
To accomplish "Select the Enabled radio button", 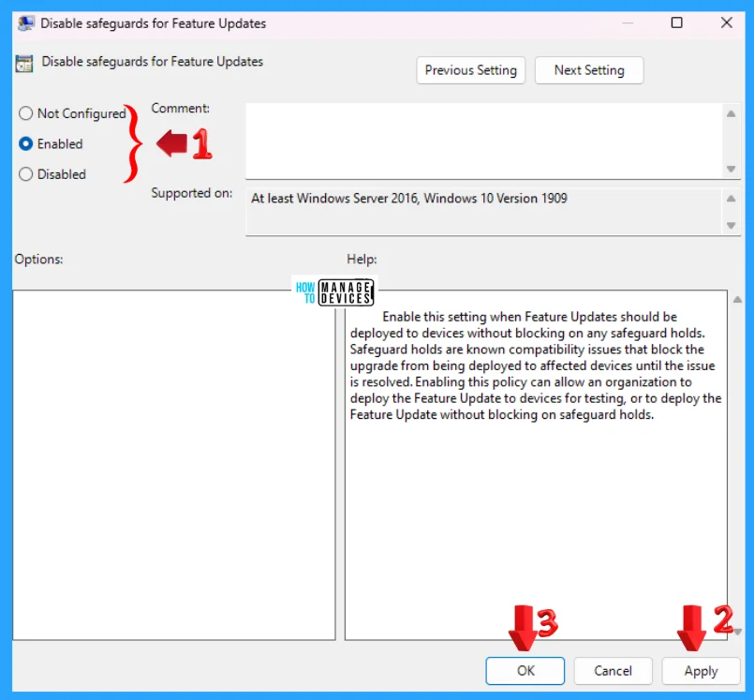I will 25,144.
